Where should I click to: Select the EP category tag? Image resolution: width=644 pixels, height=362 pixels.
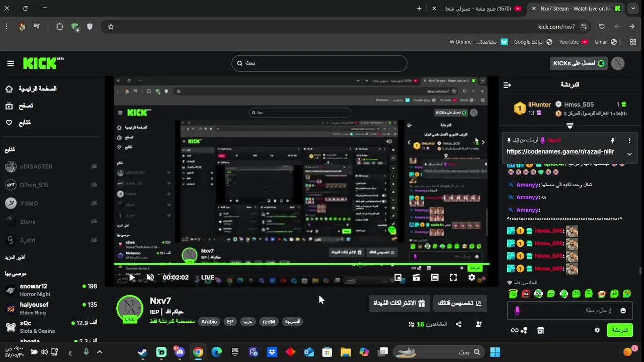[x=230, y=322]
